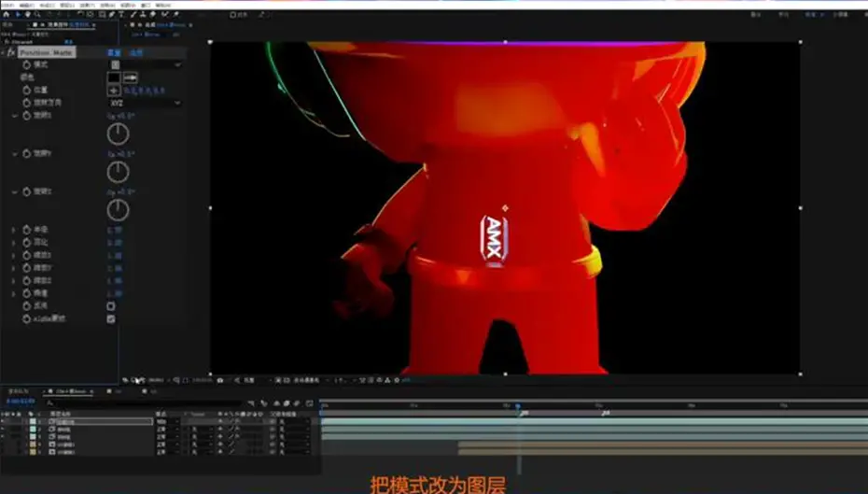
Task: Collapse the first rotation X property
Action: point(15,116)
